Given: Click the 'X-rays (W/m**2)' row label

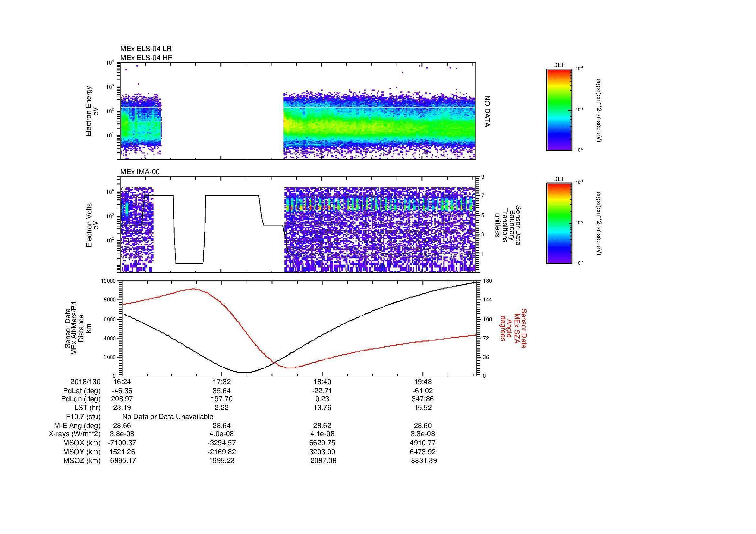Looking at the screenshot, I should [74, 434].
